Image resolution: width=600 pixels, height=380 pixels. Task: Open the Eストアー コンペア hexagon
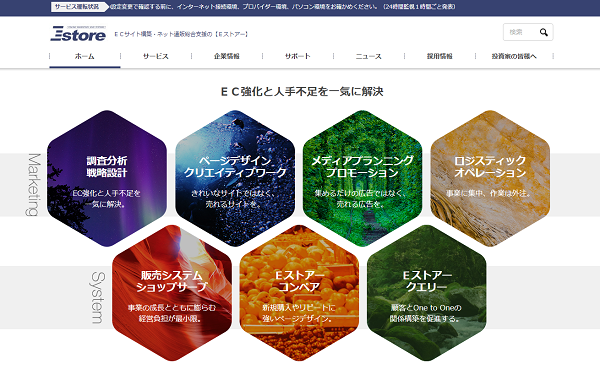click(299, 293)
